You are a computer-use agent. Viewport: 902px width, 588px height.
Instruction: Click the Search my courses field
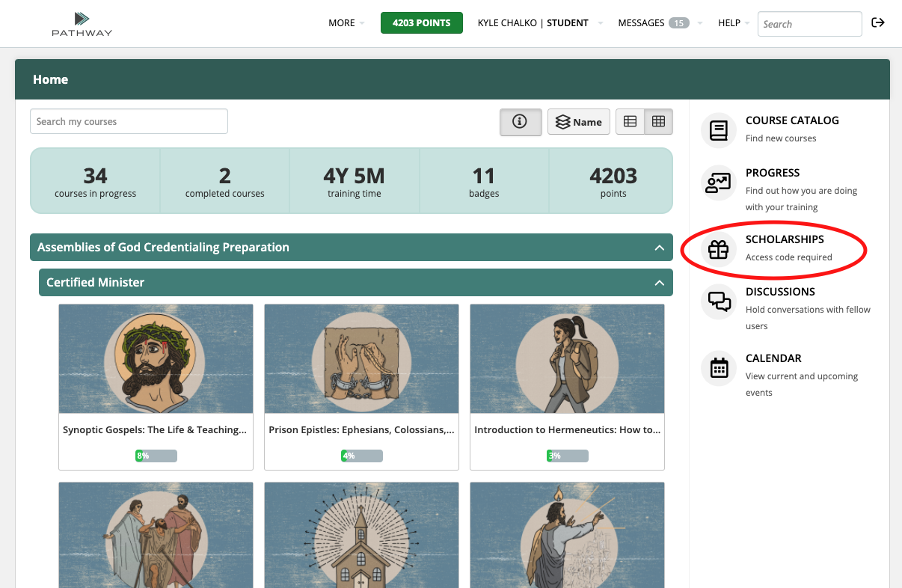click(129, 121)
